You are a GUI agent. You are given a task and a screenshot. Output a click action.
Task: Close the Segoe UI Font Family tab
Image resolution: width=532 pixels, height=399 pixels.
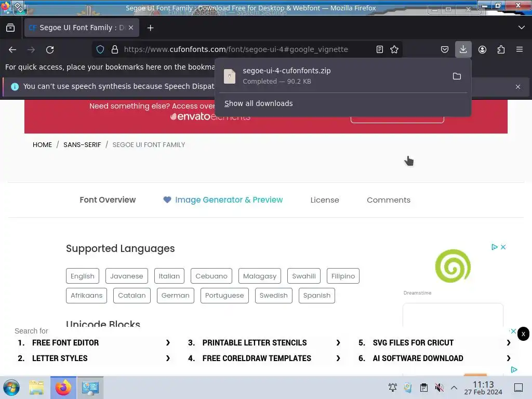[131, 28]
